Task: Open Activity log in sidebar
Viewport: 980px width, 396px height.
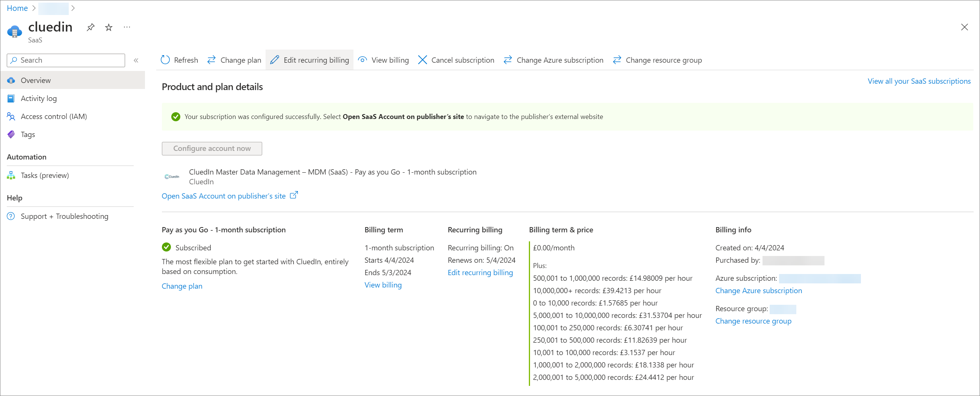Action: 38,98
